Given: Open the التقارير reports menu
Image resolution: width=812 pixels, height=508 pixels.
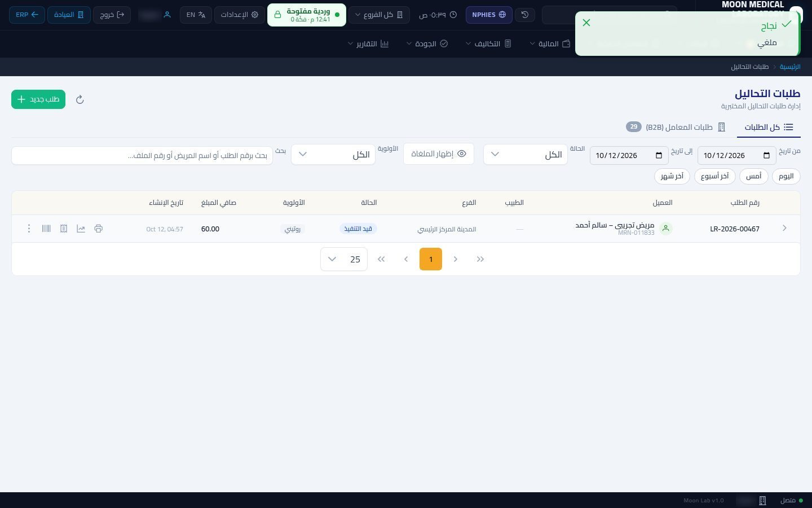Looking at the screenshot, I should pos(368,43).
